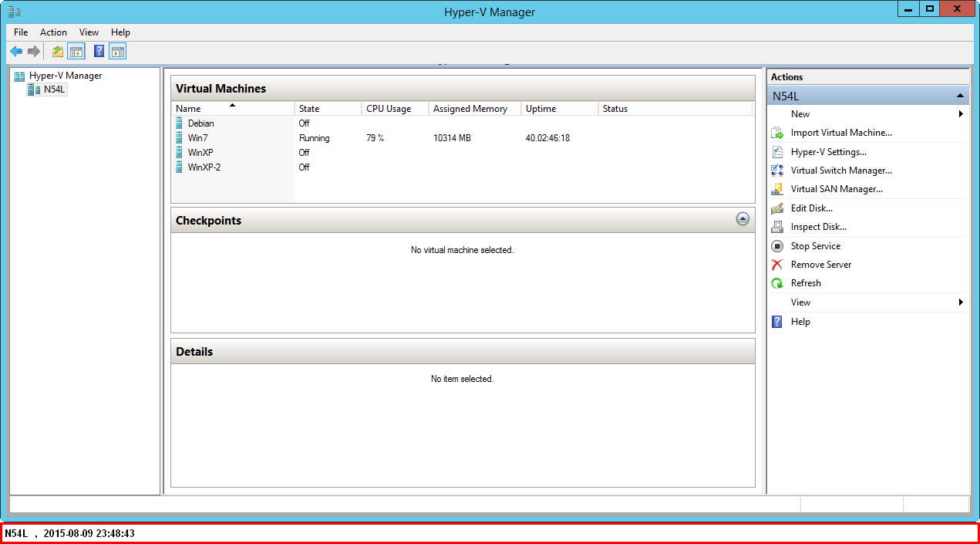Click the Virtual Switch Manager icon
Viewport: 980px width, 544px height.
(x=777, y=171)
